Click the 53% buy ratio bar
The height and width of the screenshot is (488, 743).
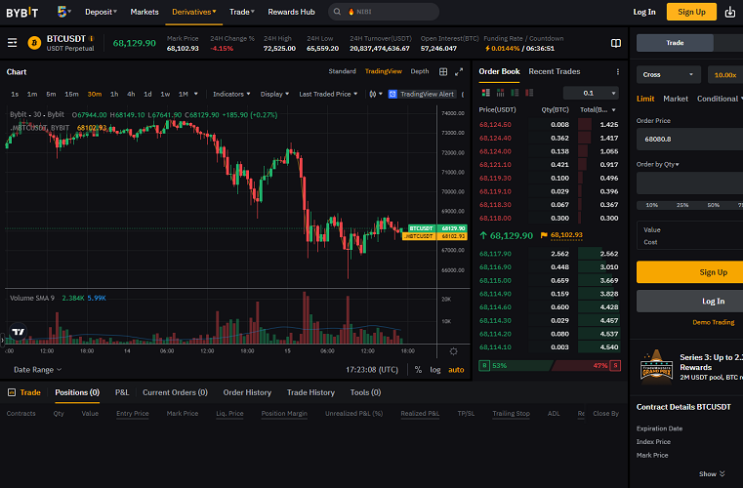click(516, 365)
